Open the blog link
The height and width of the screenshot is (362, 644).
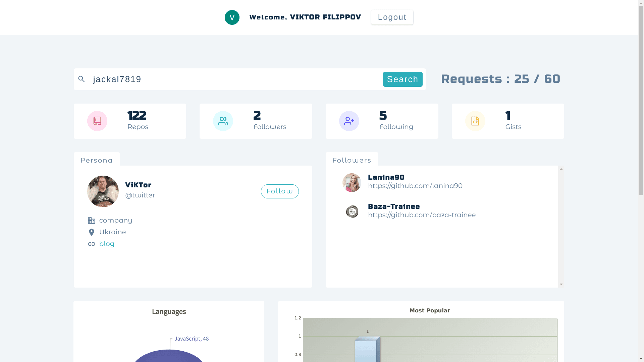[x=107, y=244]
